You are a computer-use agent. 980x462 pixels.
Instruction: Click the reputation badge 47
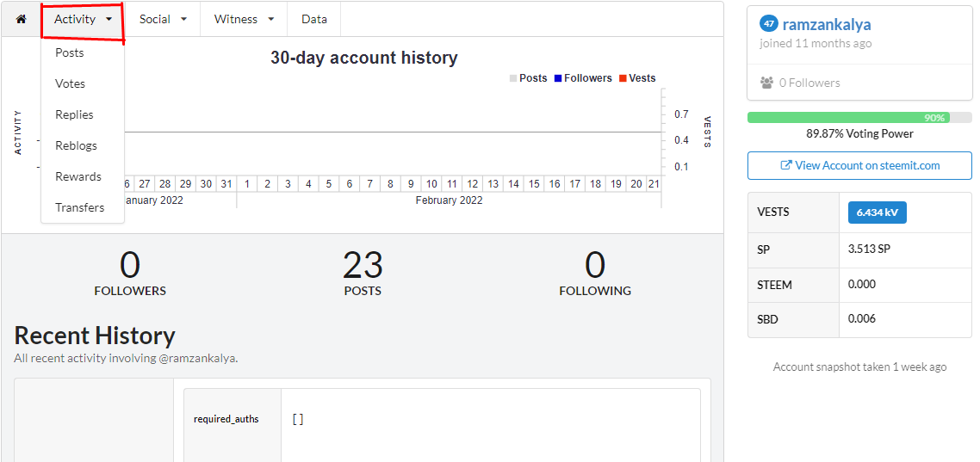[x=769, y=24]
